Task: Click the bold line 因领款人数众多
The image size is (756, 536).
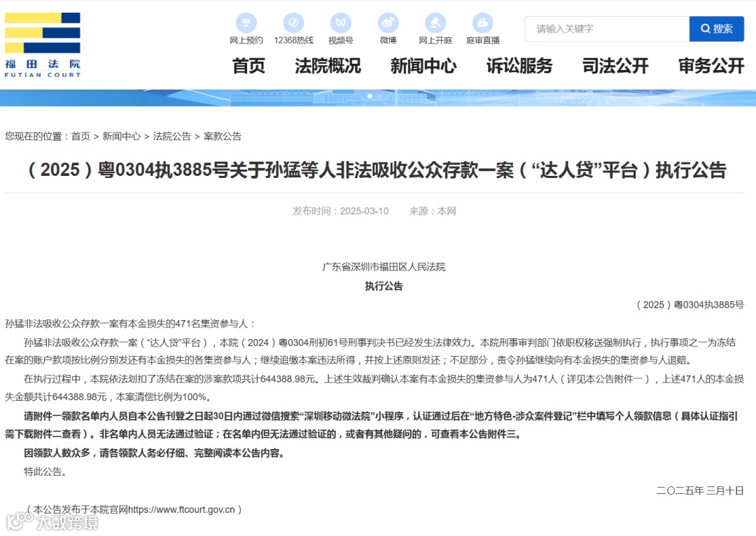Action: coord(155,453)
